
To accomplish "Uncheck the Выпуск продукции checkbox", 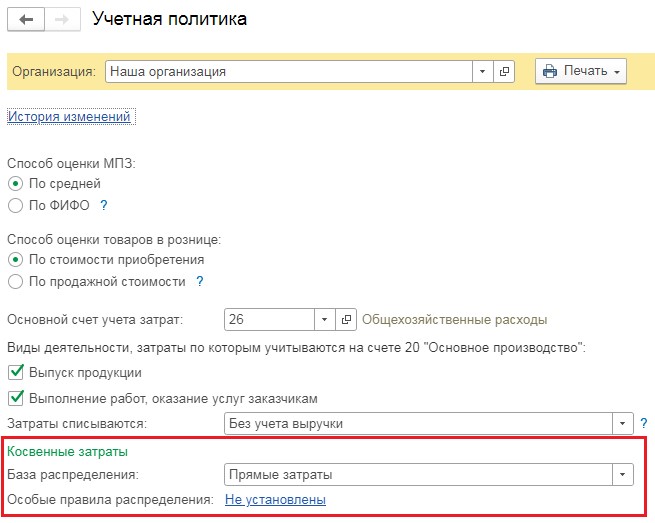I will [15, 372].
